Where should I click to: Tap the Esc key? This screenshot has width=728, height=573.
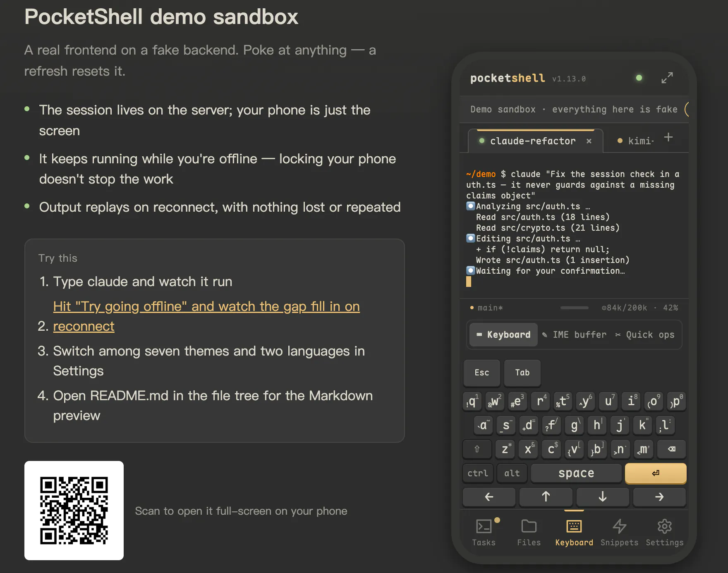(x=482, y=372)
